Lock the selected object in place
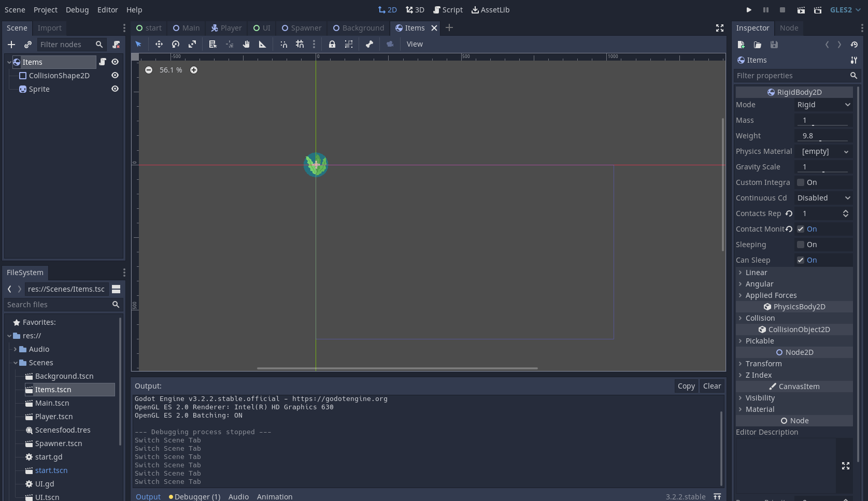The height and width of the screenshot is (501, 868). pos(332,44)
